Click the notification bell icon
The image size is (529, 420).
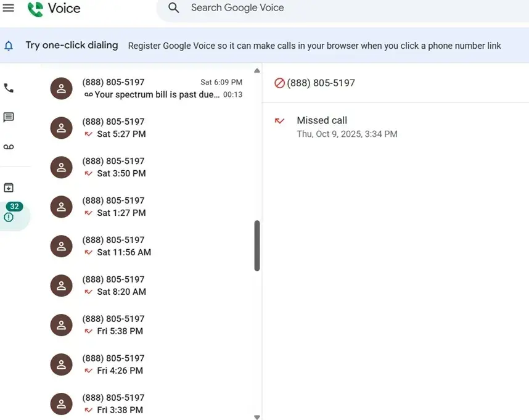(9, 46)
